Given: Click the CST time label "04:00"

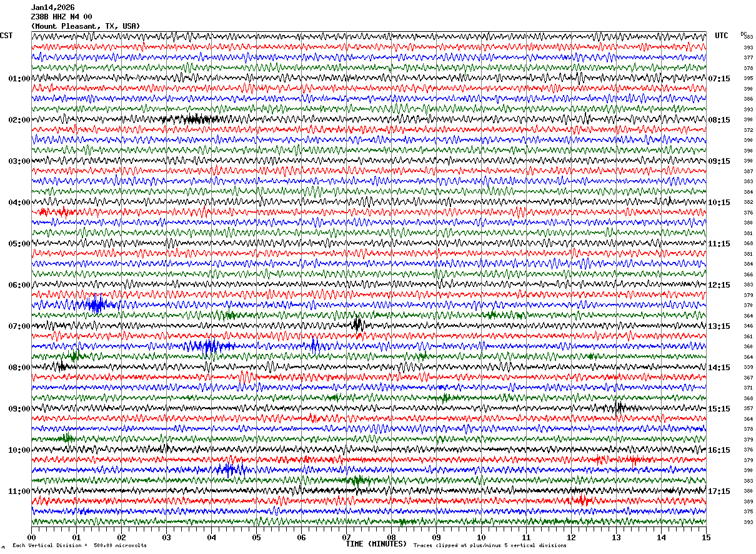Looking at the screenshot, I should (19, 203).
